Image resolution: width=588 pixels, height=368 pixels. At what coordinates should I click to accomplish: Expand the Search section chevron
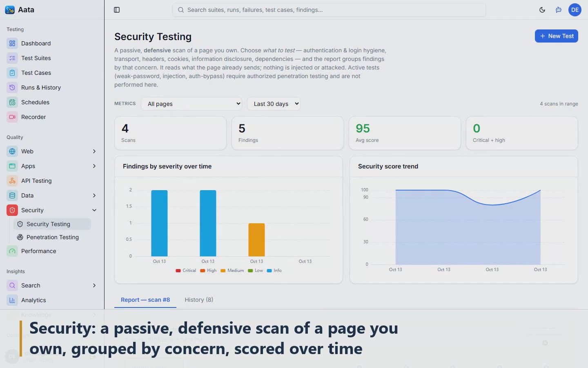pos(94,285)
